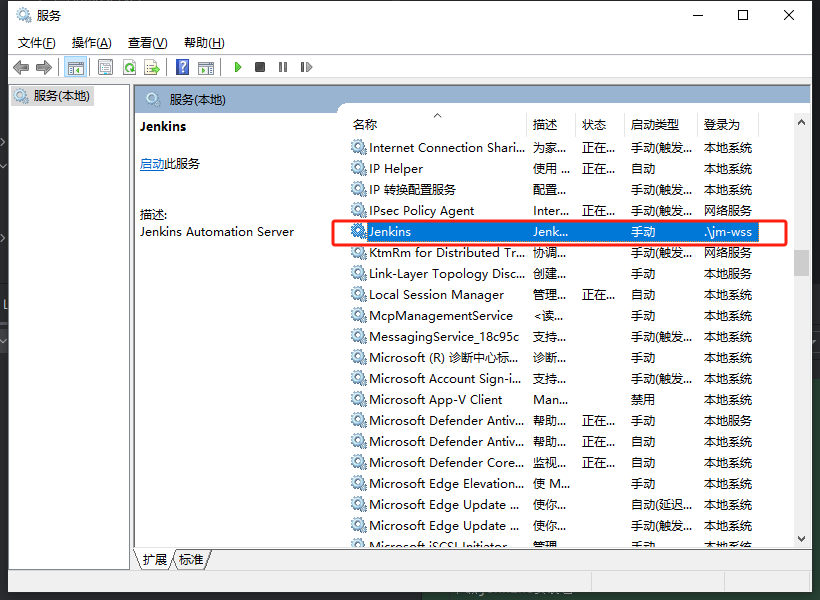The width and height of the screenshot is (820, 600).
Task: Select 服务(本地) in the left tree
Action: pyautogui.click(x=60, y=96)
